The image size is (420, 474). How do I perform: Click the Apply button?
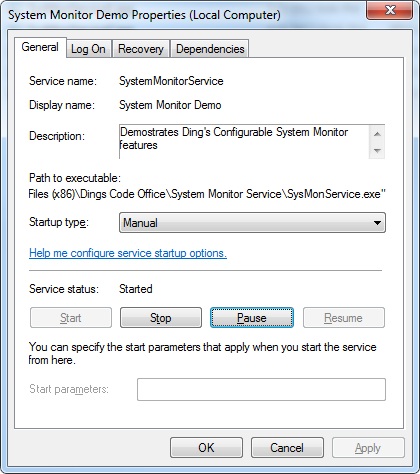pyautogui.click(x=368, y=448)
